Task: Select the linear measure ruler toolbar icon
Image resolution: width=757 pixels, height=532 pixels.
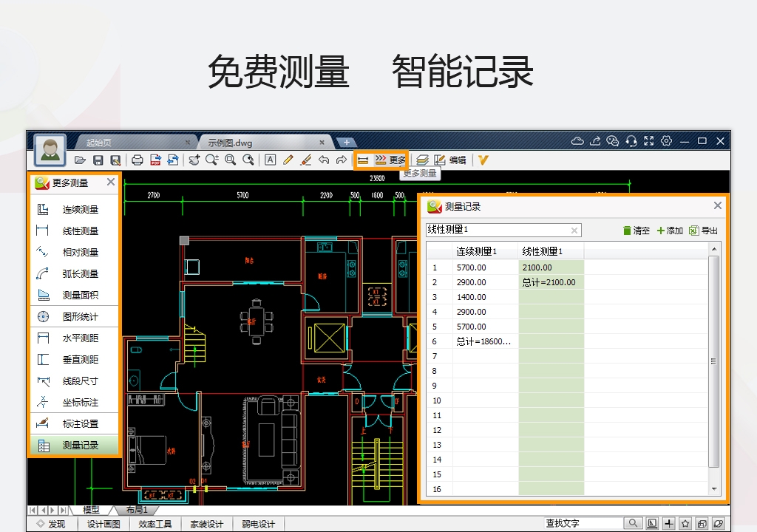Action: (x=361, y=159)
